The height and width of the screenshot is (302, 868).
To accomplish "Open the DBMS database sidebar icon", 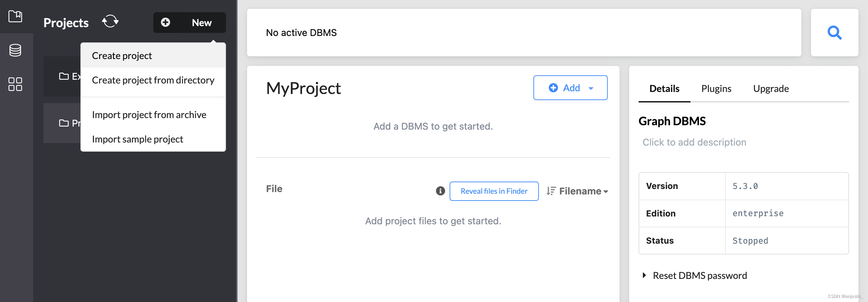I will [x=15, y=50].
